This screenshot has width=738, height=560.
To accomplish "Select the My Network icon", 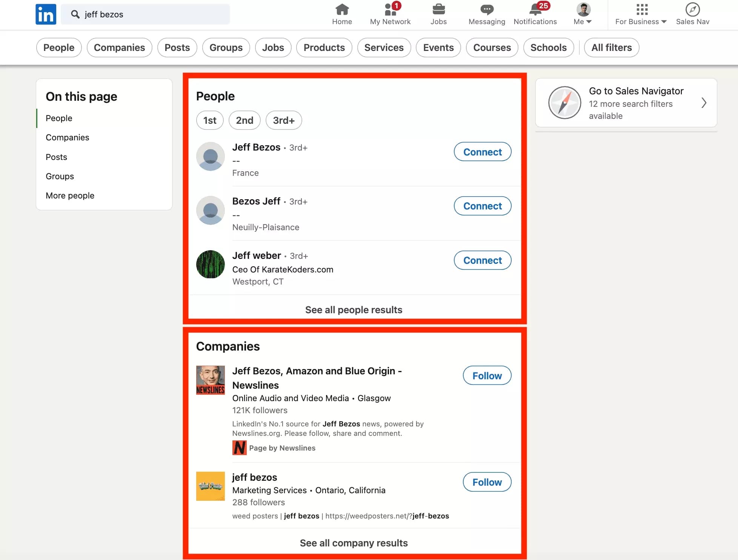I will (x=389, y=9).
